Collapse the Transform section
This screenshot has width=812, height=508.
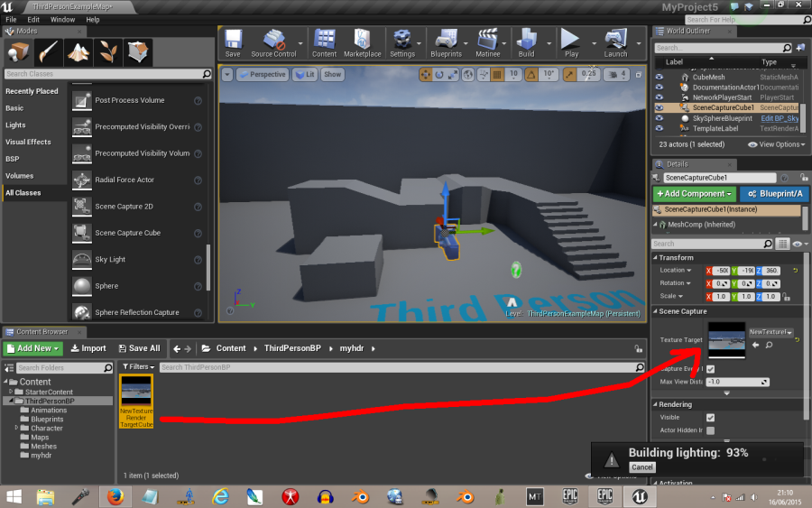pos(655,257)
